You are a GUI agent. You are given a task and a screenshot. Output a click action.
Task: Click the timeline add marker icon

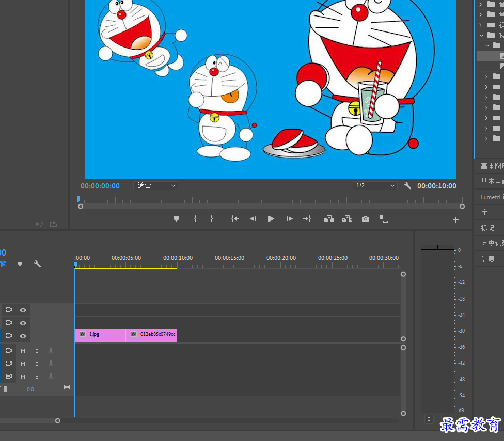click(20, 264)
